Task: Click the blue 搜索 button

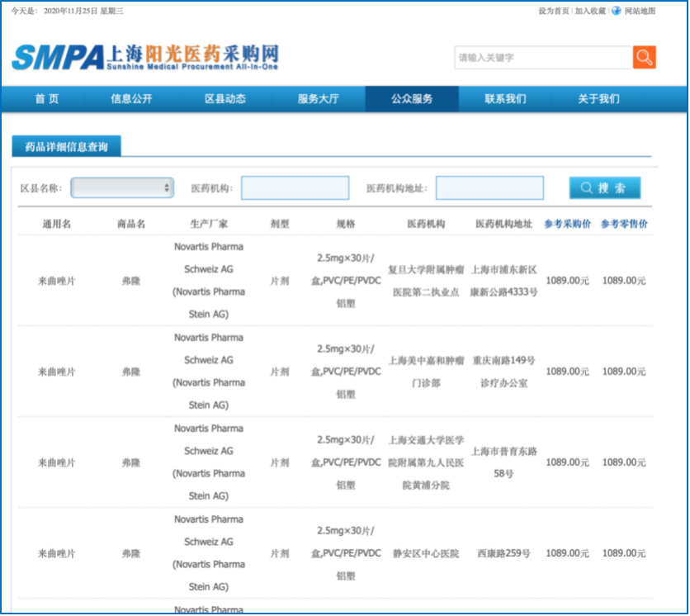Action: 605,188
